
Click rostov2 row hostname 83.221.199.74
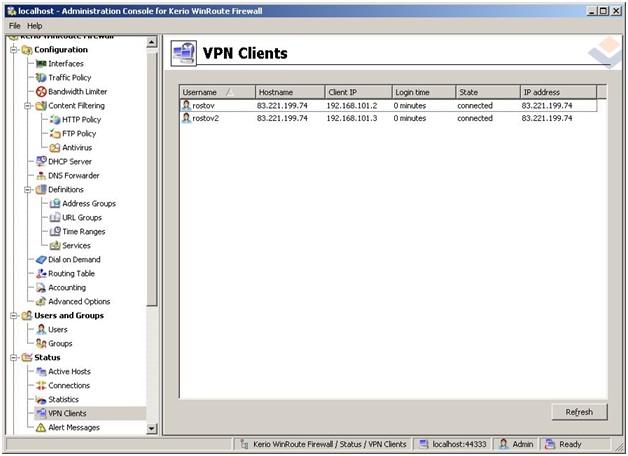point(282,118)
